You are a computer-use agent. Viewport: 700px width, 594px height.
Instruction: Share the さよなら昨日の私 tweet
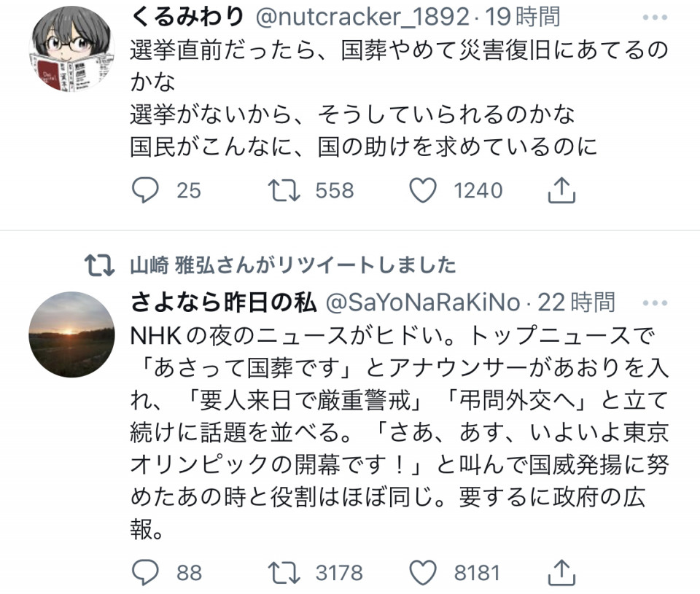[561, 572]
